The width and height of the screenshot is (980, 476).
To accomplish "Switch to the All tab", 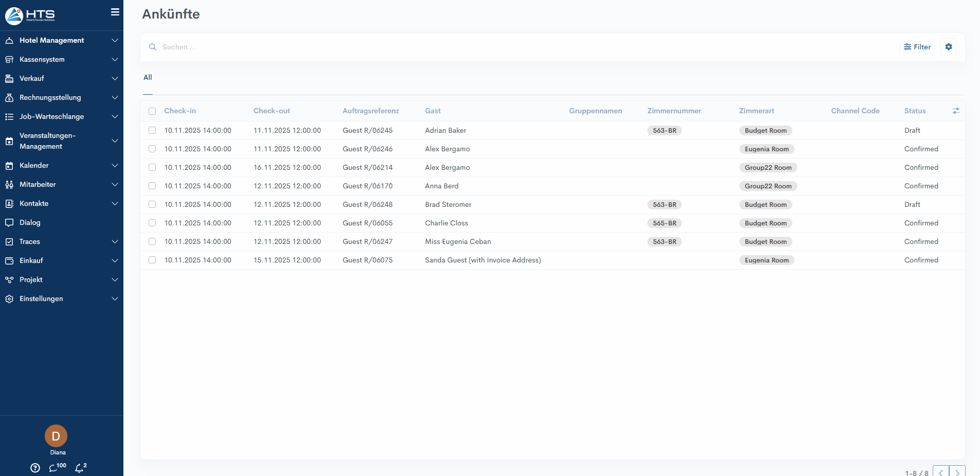I will [x=148, y=77].
